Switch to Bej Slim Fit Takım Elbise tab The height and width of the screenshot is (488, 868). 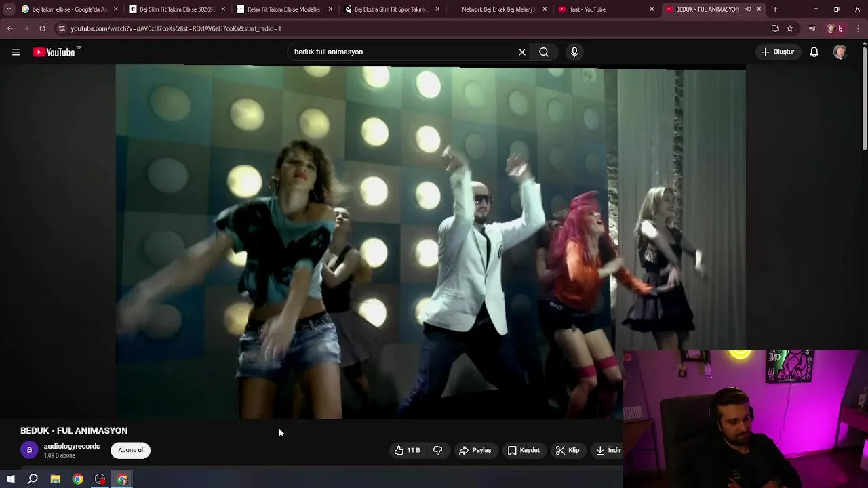176,9
